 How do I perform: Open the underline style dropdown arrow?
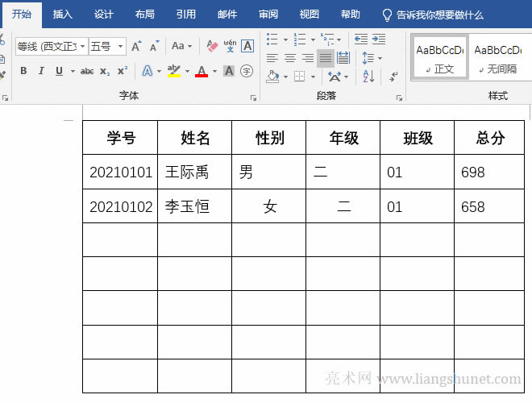tap(73, 71)
